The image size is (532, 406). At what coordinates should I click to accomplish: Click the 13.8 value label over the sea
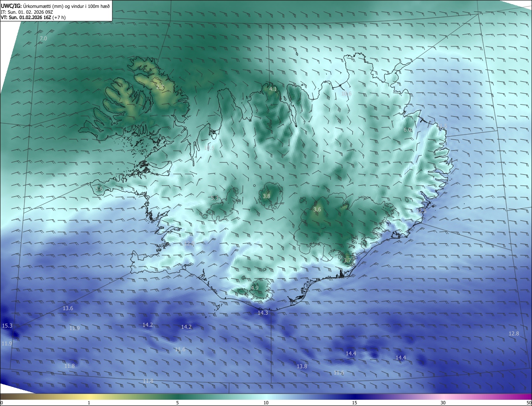302,367
